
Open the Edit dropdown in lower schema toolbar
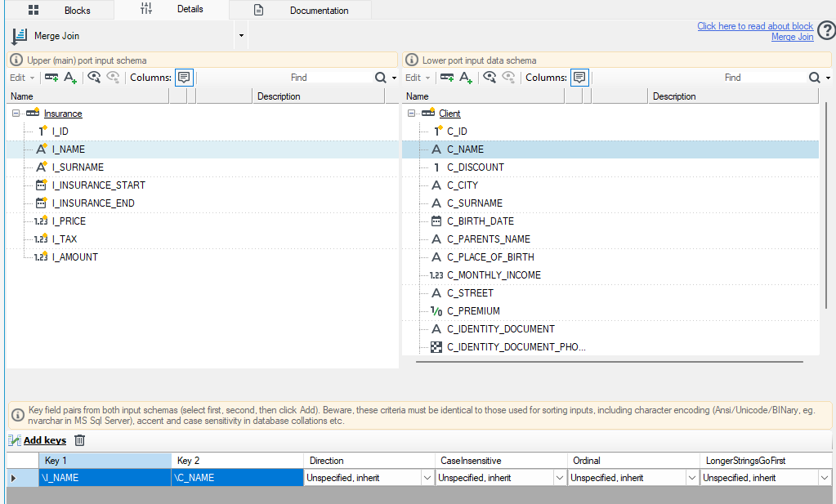418,78
